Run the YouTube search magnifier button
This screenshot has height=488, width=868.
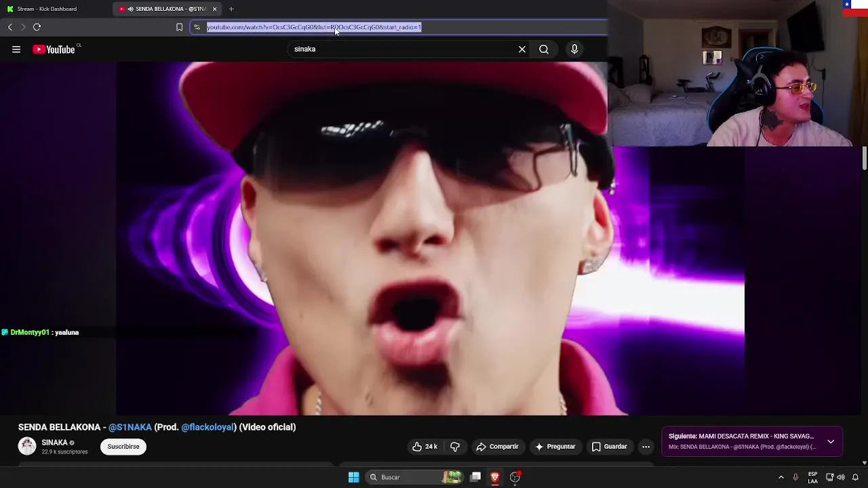[544, 49]
